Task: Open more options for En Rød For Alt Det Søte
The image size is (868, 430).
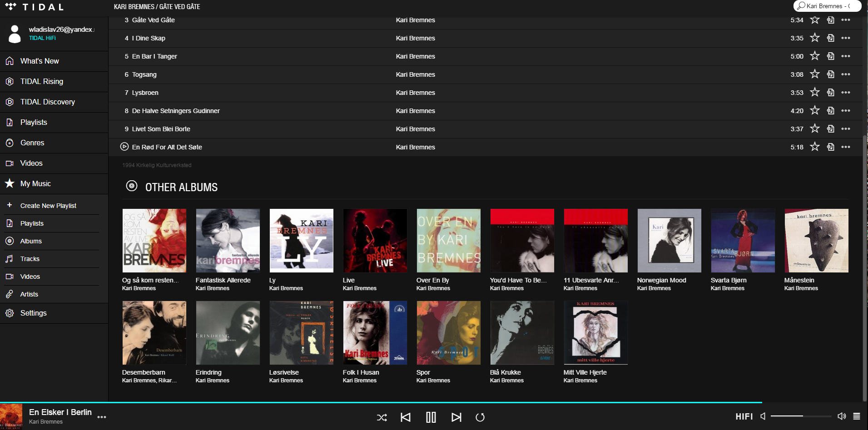Action: 845,147
